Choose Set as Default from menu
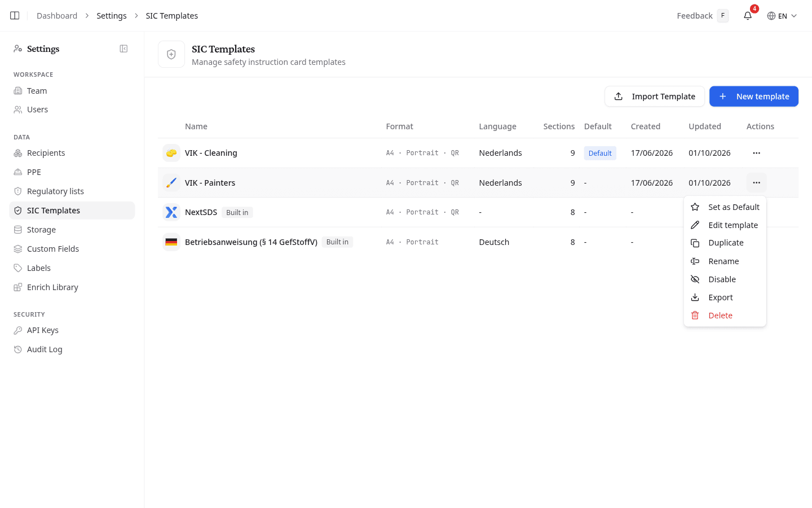This screenshot has height=508, width=812. 725,207
